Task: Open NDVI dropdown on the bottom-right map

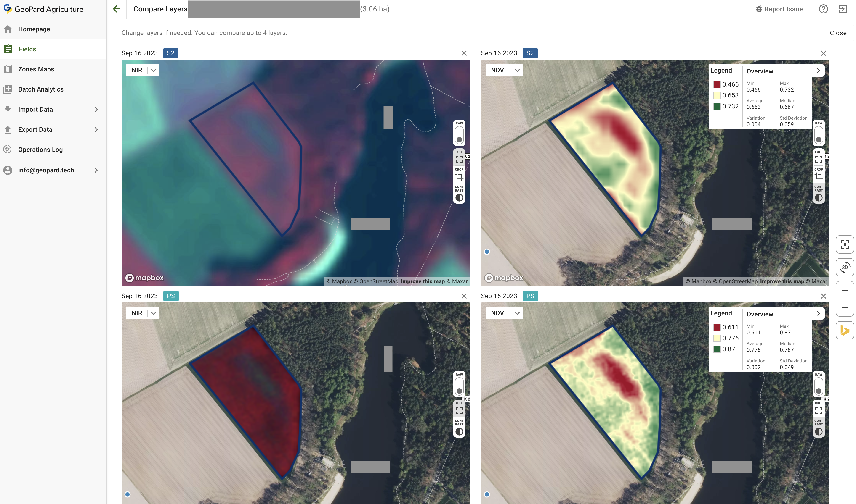Action: click(x=517, y=313)
